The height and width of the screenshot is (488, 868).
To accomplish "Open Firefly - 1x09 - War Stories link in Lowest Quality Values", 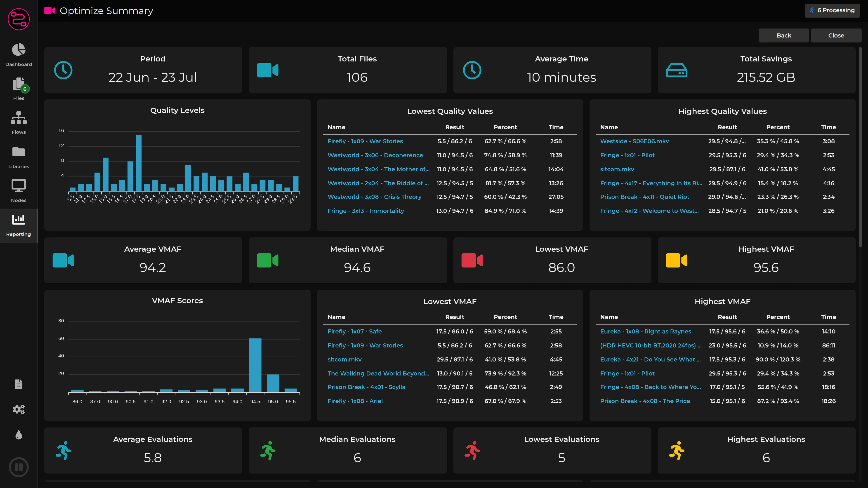I will pos(365,141).
